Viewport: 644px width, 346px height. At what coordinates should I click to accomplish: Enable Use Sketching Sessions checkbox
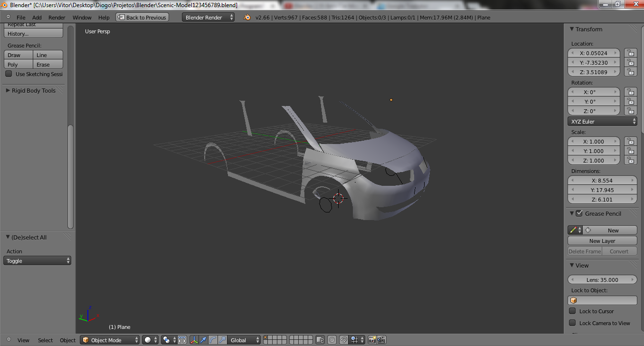[x=9, y=74]
